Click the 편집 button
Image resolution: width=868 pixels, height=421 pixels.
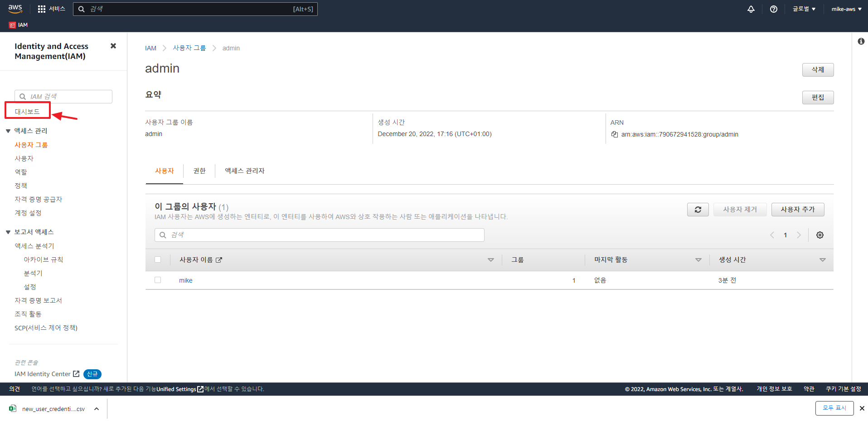[818, 98]
